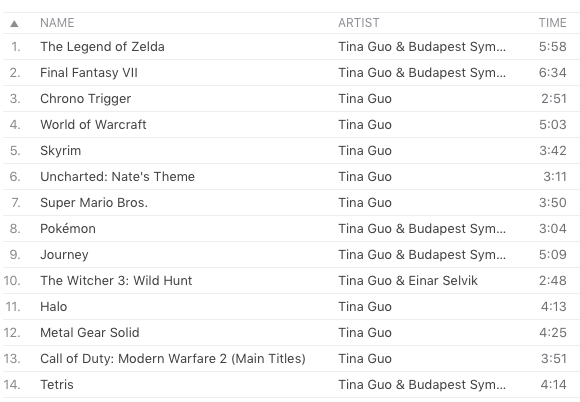The image size is (580, 402).
Task: Open artist Tina Guo & Einar Selvik
Action: click(x=408, y=281)
